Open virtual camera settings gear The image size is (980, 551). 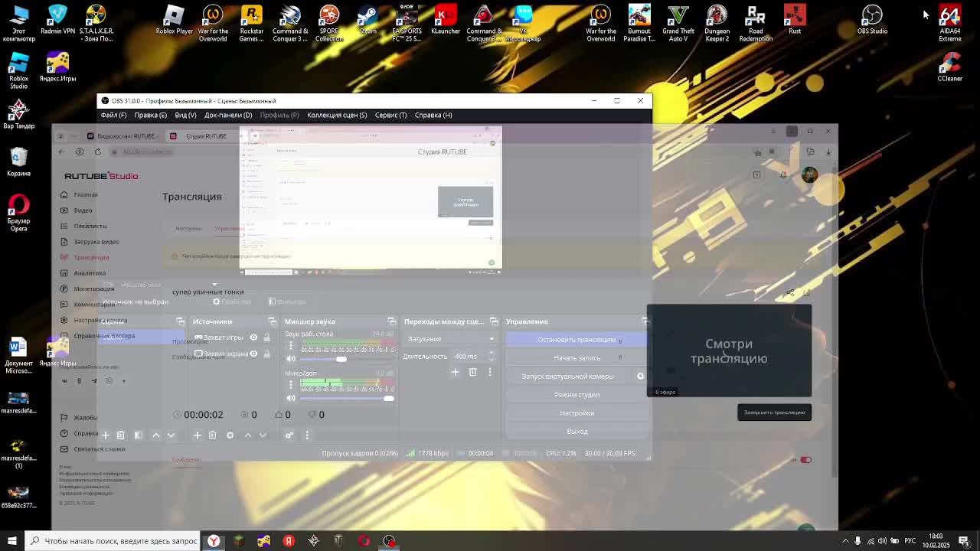pos(640,376)
